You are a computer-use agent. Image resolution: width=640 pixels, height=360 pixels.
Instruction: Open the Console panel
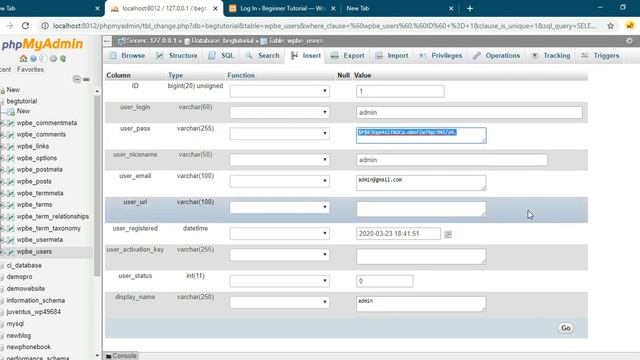tap(120, 356)
